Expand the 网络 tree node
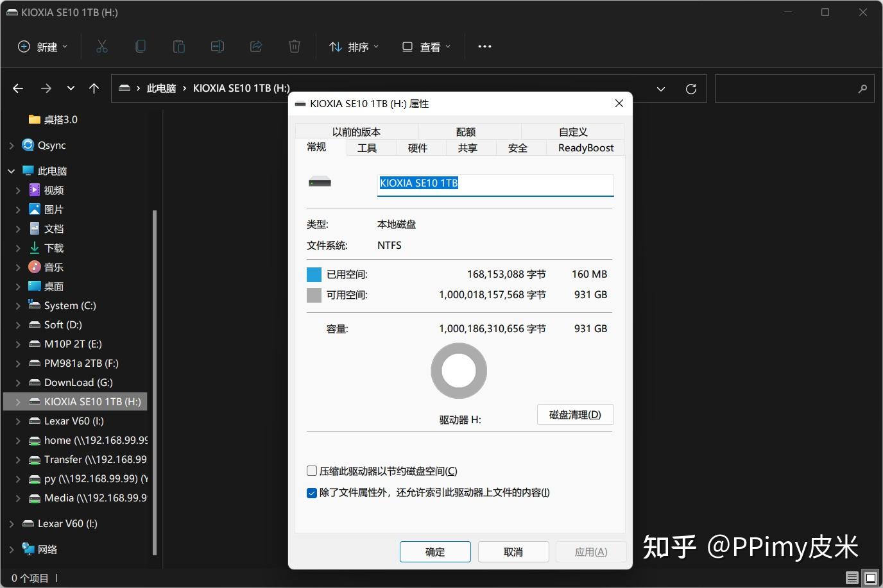The height and width of the screenshot is (588, 883). tap(11, 549)
